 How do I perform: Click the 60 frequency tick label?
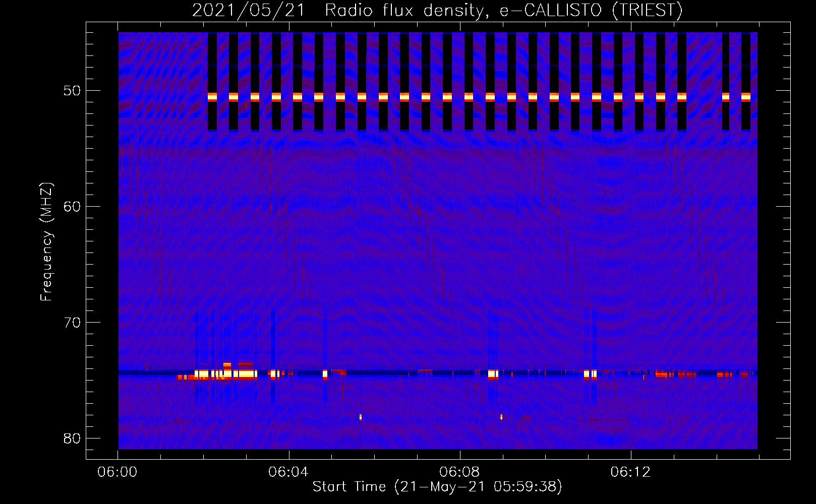[72, 207]
